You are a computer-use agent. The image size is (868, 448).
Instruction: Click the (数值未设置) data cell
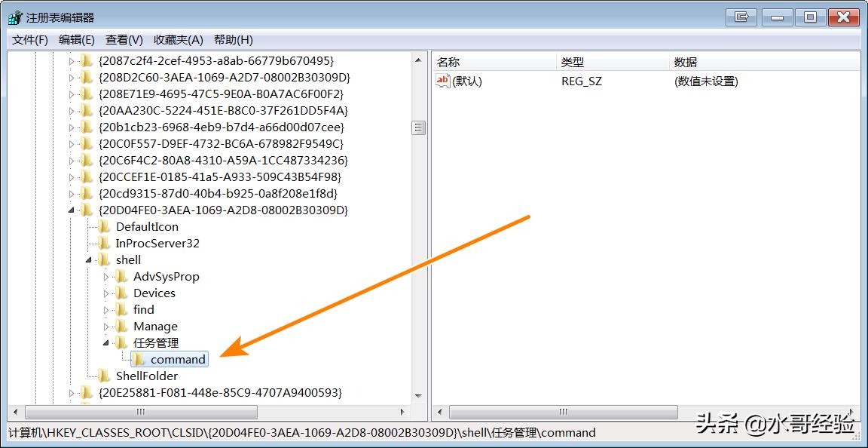pos(706,81)
